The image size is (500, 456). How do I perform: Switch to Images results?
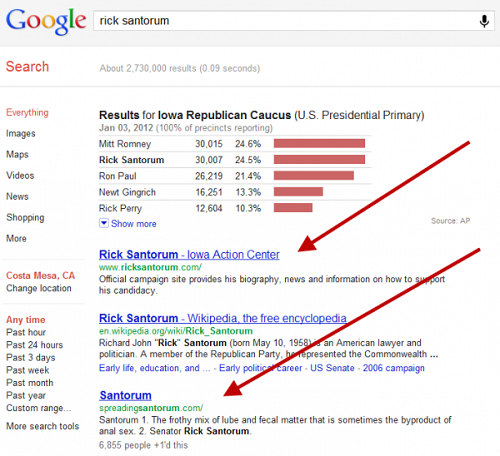21,134
